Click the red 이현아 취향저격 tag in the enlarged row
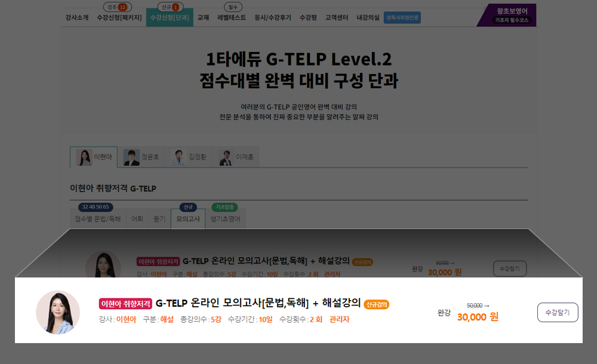Viewport: 597px width, 364px height. 125,304
